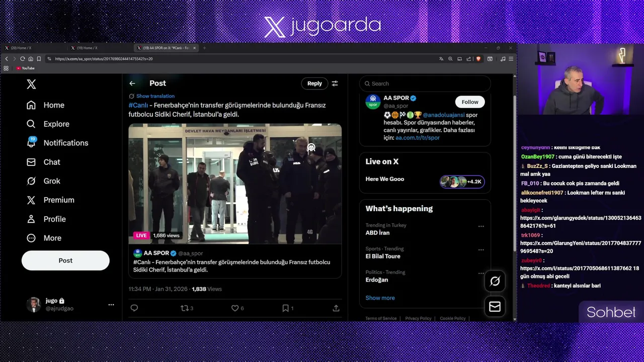This screenshot has width=644, height=362.
Task: Click Show more under trends
Action: point(380,298)
